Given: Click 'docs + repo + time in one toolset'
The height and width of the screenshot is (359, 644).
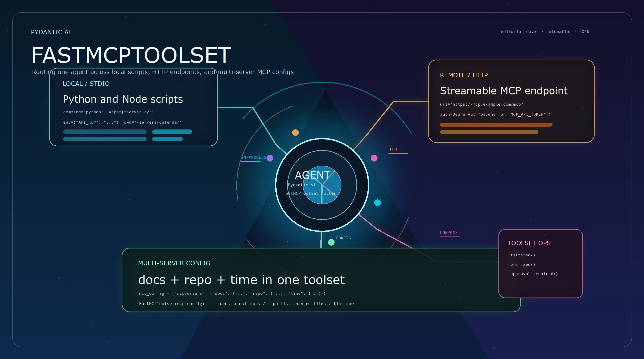Looking at the screenshot, I should 241,280.
